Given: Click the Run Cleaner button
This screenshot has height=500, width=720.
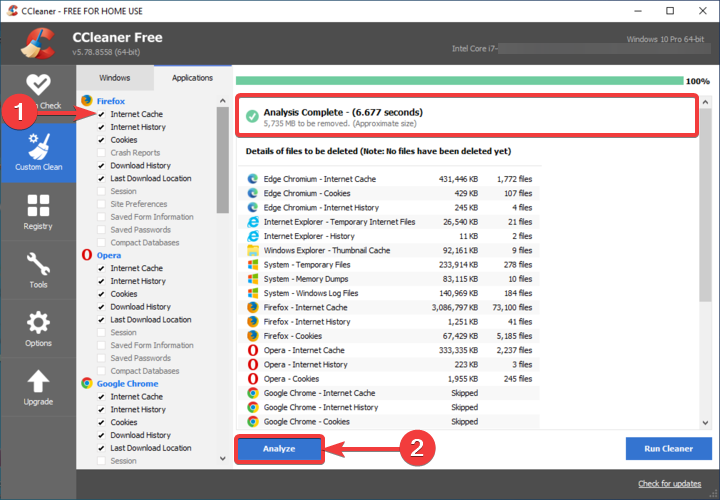Looking at the screenshot, I should [x=669, y=449].
